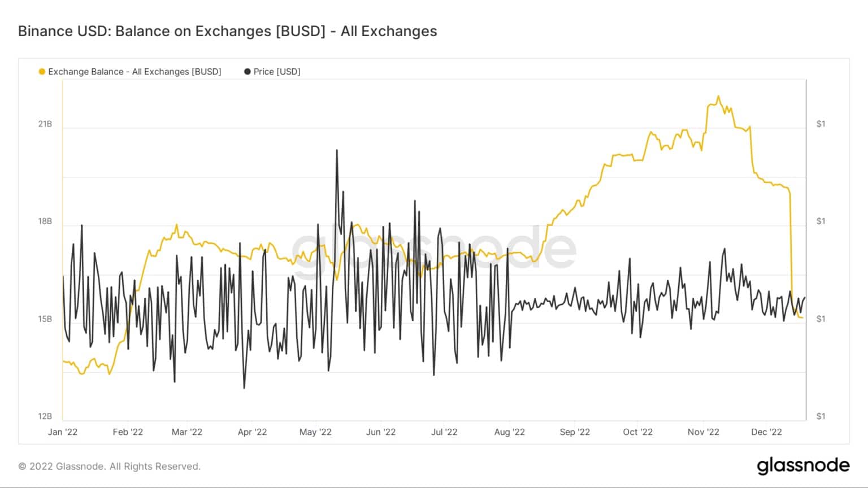Image resolution: width=868 pixels, height=488 pixels.
Task: Click the 21B left axis label
Action: coord(45,124)
